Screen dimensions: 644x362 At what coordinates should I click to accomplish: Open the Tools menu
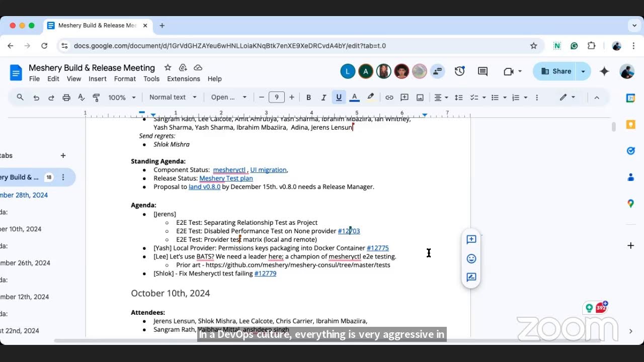tap(151, 79)
